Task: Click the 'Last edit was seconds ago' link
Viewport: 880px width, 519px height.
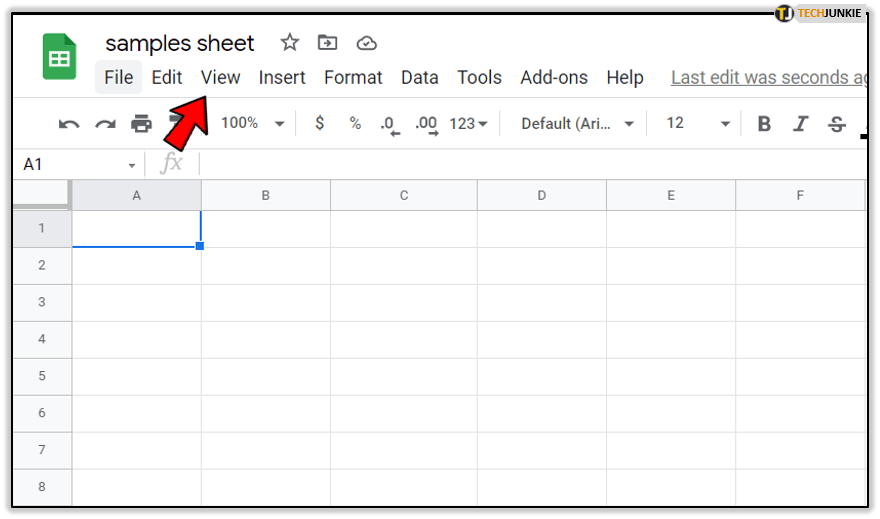Action: (x=768, y=77)
